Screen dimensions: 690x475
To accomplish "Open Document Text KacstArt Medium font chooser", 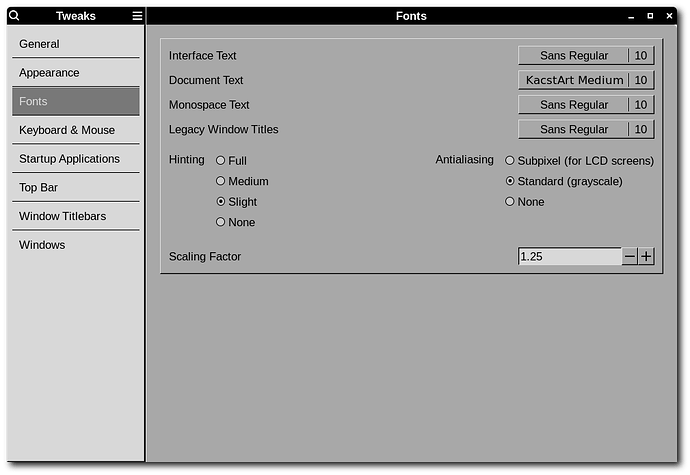I will coord(585,80).
